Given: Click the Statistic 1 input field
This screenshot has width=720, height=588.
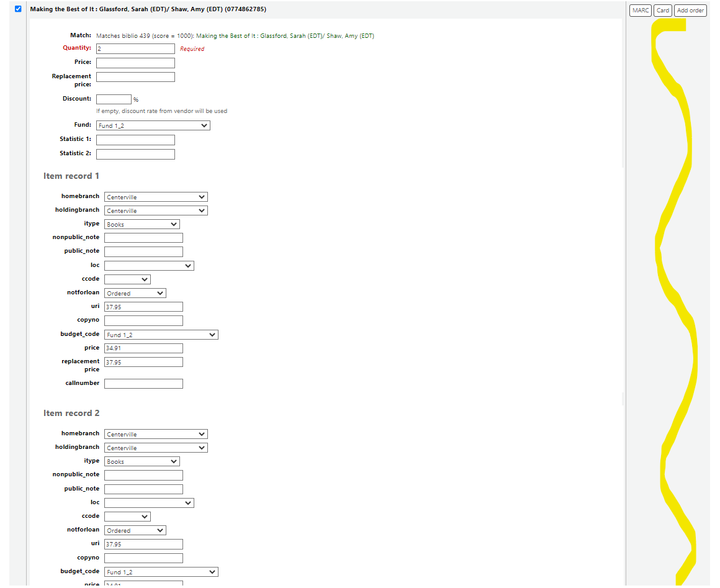Looking at the screenshot, I should [135, 140].
